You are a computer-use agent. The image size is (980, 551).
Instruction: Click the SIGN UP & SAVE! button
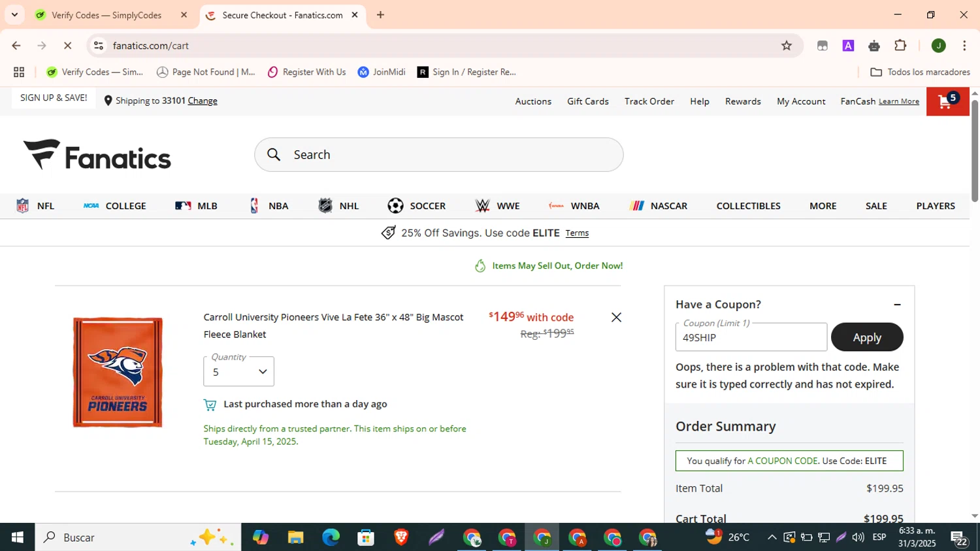click(x=54, y=98)
